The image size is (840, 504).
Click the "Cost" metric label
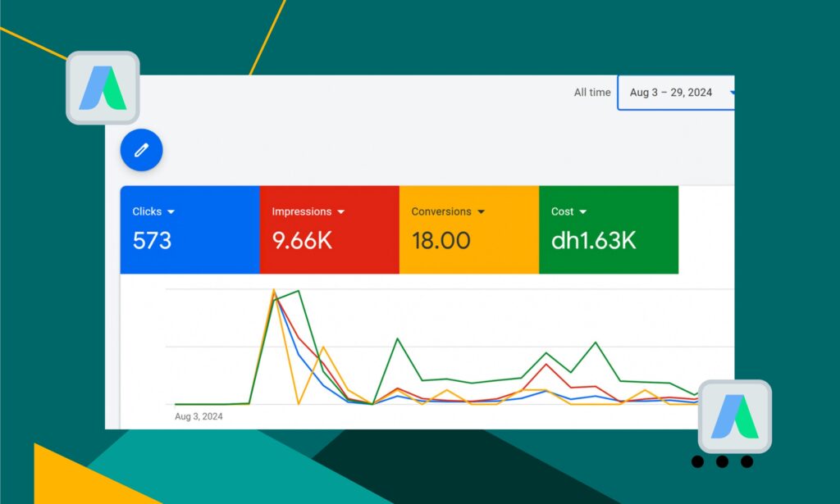point(562,211)
